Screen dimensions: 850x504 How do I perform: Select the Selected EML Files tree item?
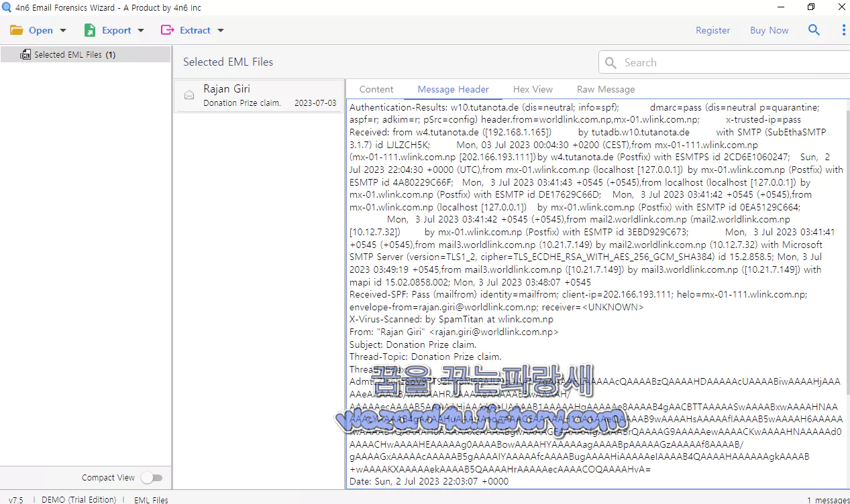pos(85,54)
